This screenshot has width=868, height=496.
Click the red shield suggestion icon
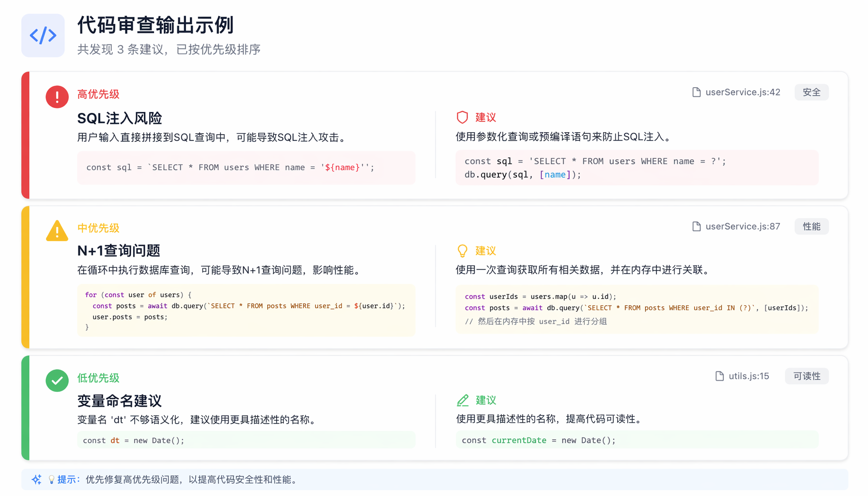[463, 117]
